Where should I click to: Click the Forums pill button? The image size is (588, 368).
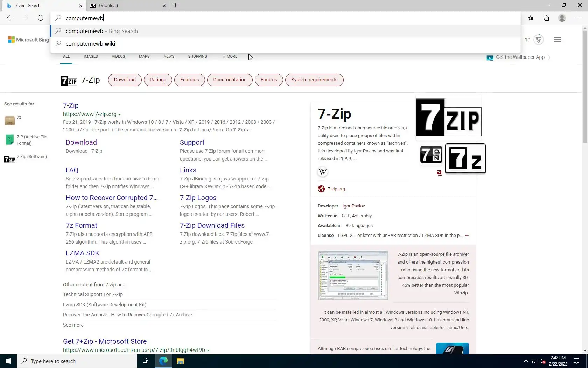269,80
